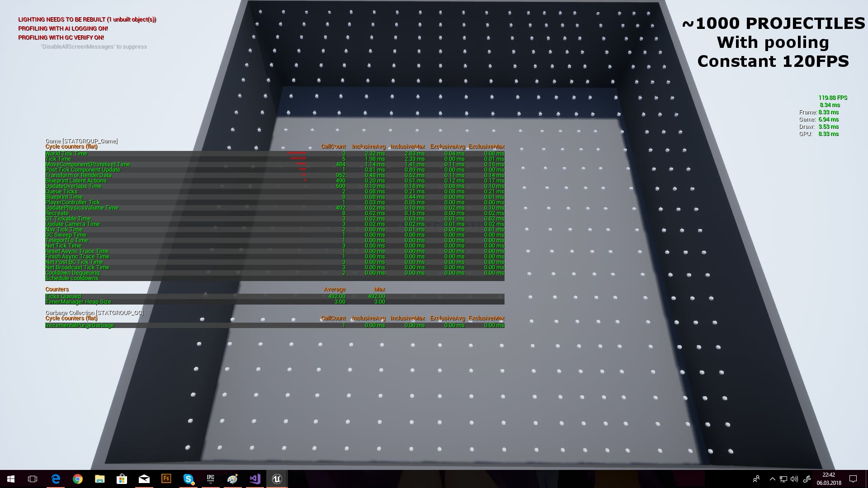868x488 pixels.
Task: Switch to Epic Games Launcher
Action: (x=211, y=479)
